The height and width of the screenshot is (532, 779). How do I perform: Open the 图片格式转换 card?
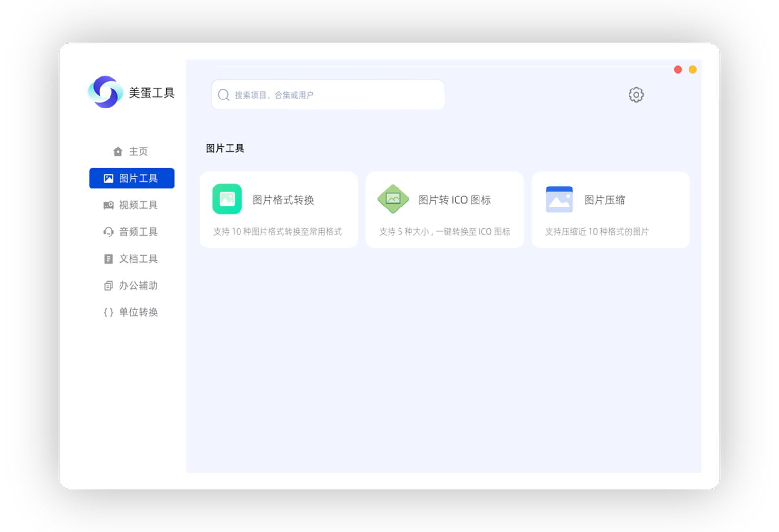pyautogui.click(x=279, y=209)
